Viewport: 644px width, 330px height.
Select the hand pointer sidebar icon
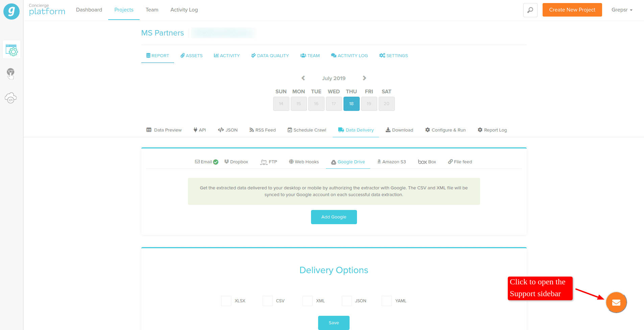tap(11, 74)
